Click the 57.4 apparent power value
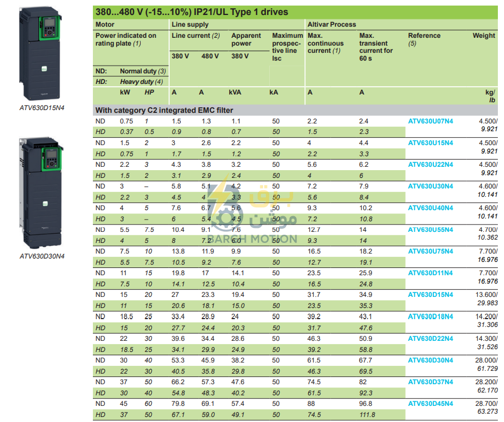Image resolution: width=504 pixels, height=422 pixels. pyautogui.click(x=238, y=404)
